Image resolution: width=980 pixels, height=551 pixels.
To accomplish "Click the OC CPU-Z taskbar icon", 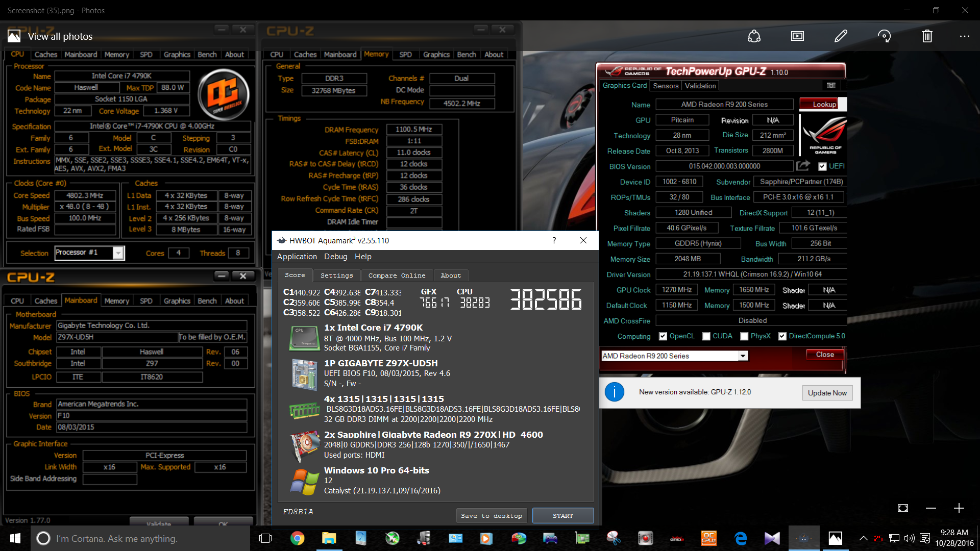I will [x=709, y=538].
